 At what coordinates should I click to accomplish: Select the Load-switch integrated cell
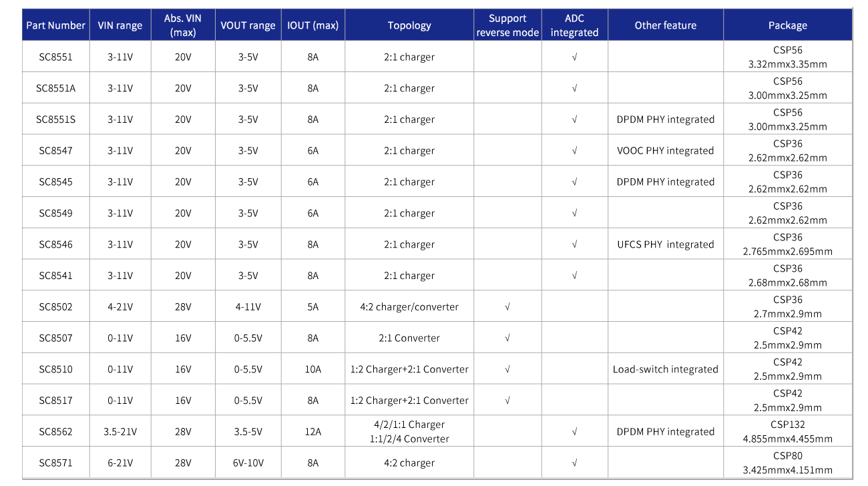coord(666,369)
